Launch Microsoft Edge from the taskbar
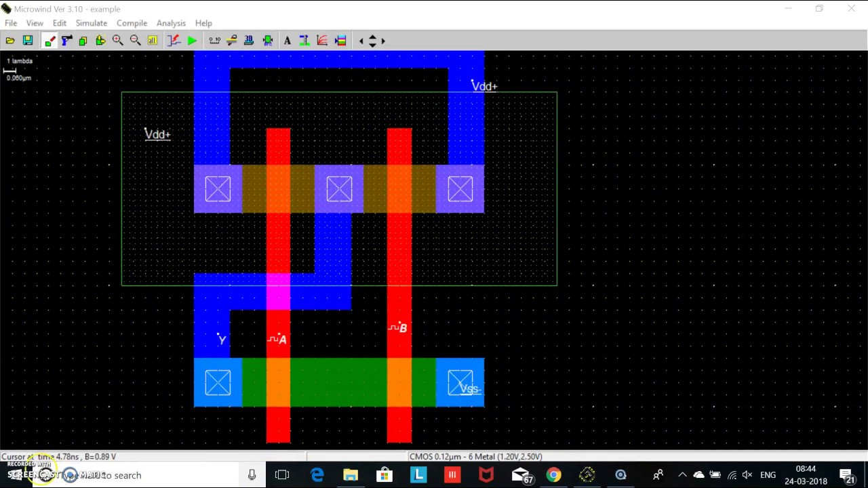Screen dimensions: 868x488 317,475
